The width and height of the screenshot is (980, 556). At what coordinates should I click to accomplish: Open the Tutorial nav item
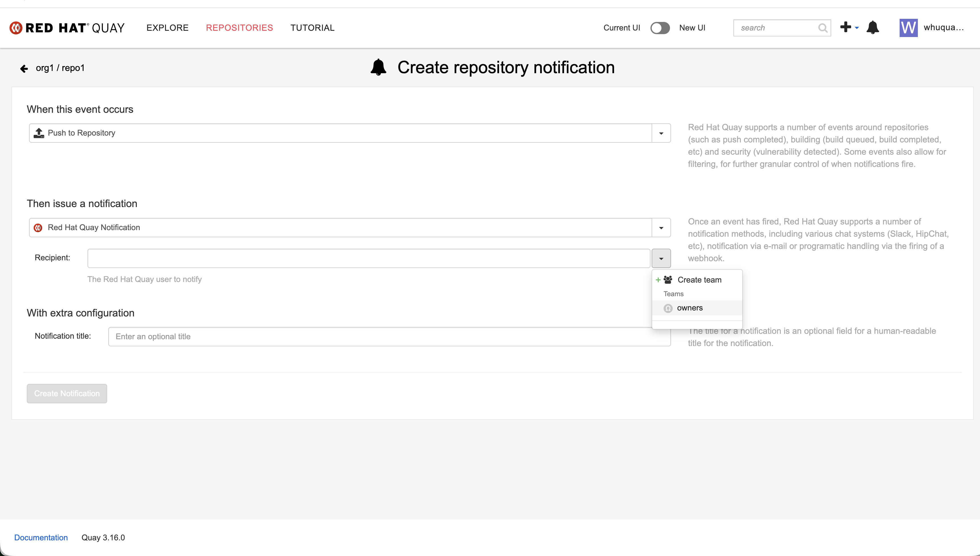click(312, 28)
